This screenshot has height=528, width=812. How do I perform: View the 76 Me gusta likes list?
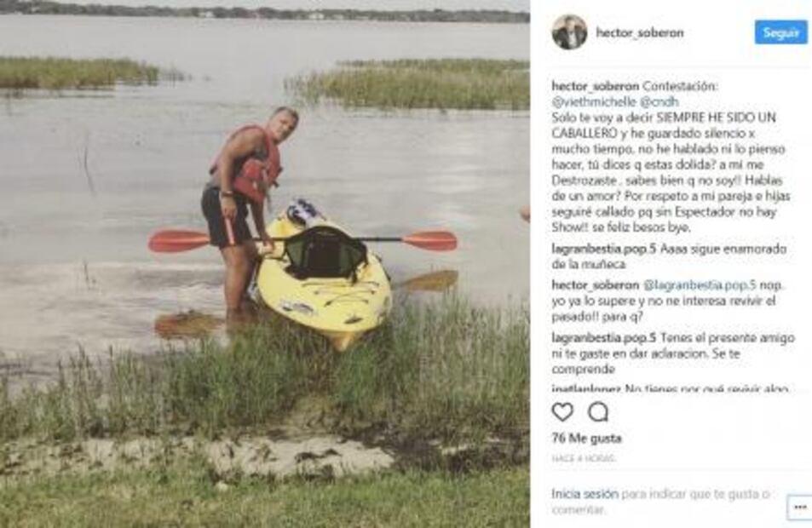coord(586,438)
